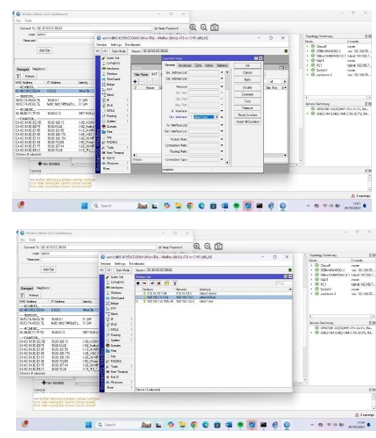Open the Protocol dropdown in New NAT Rule

pyautogui.click(x=221, y=86)
